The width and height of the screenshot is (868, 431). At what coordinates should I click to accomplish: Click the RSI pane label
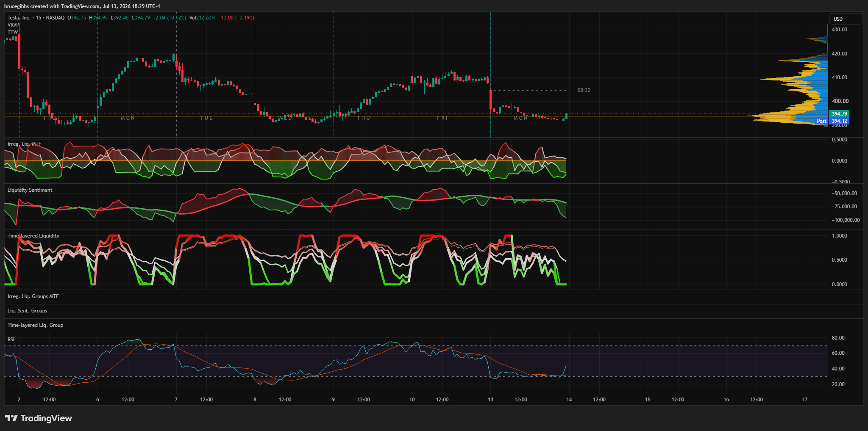pyautogui.click(x=11, y=340)
